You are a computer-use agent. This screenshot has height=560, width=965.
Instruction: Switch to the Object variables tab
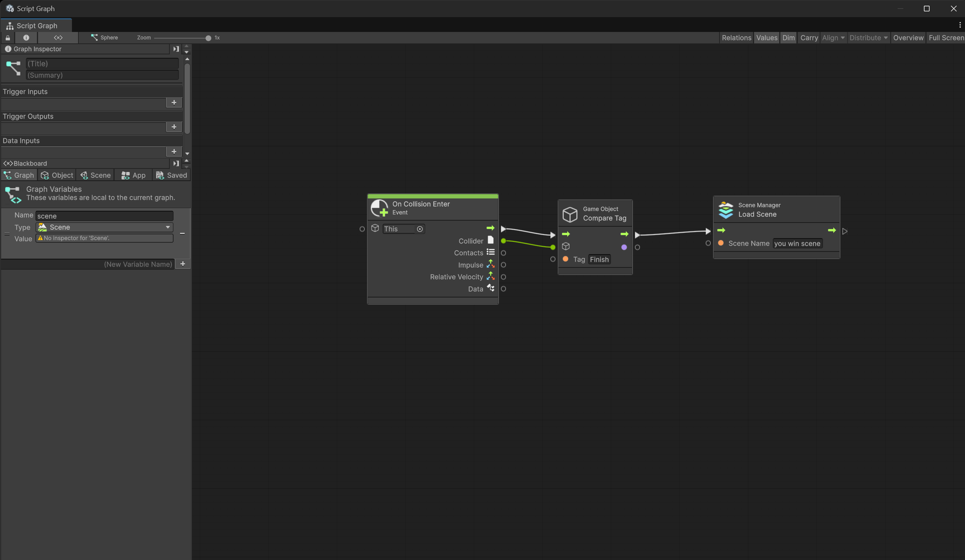[57, 175]
